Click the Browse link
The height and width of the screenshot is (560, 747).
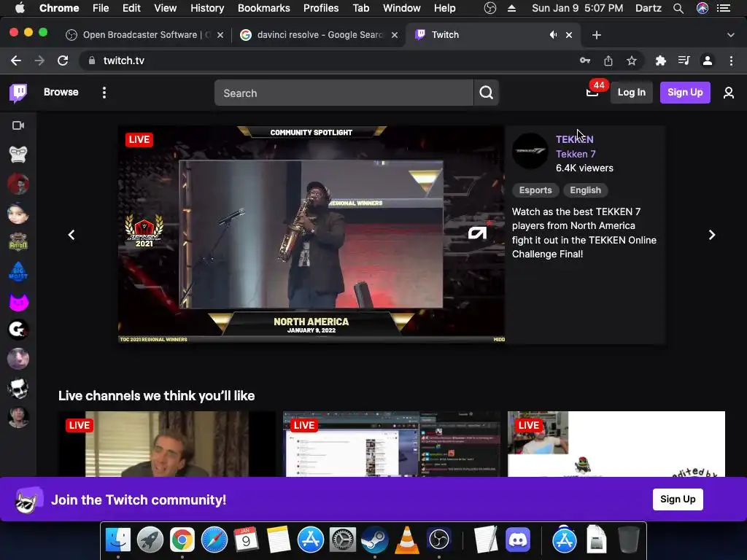coord(61,92)
